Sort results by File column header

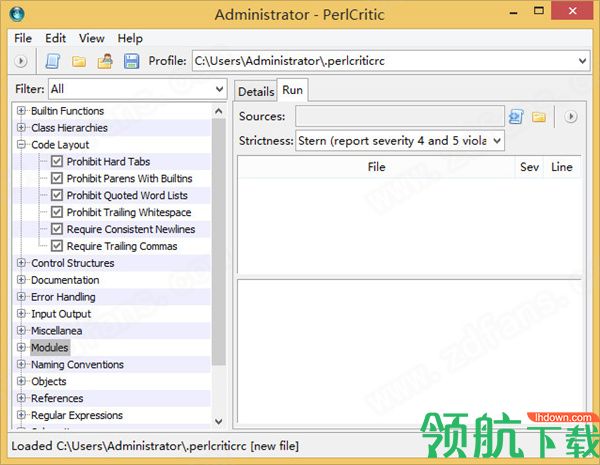tap(377, 167)
